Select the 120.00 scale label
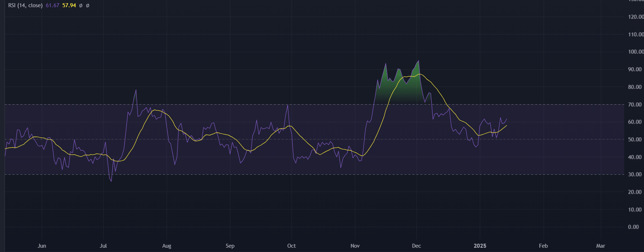The width and height of the screenshot is (644, 252). coord(636,17)
